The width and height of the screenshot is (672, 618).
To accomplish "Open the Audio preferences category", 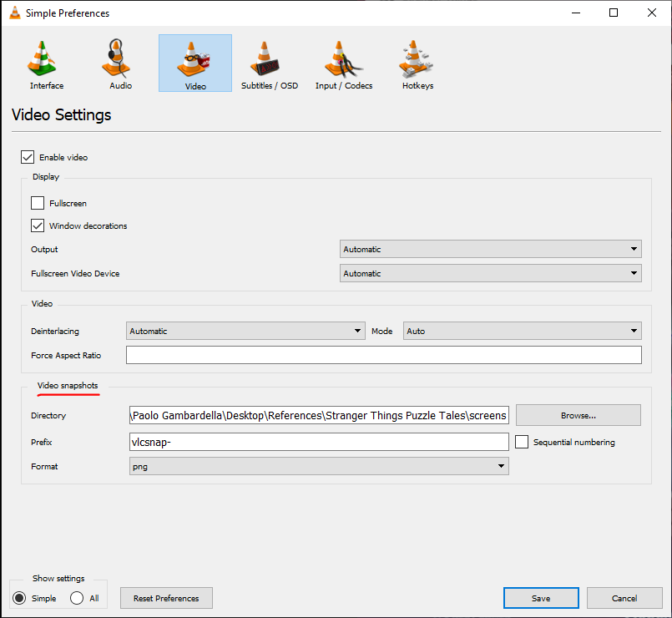I will tap(120, 63).
